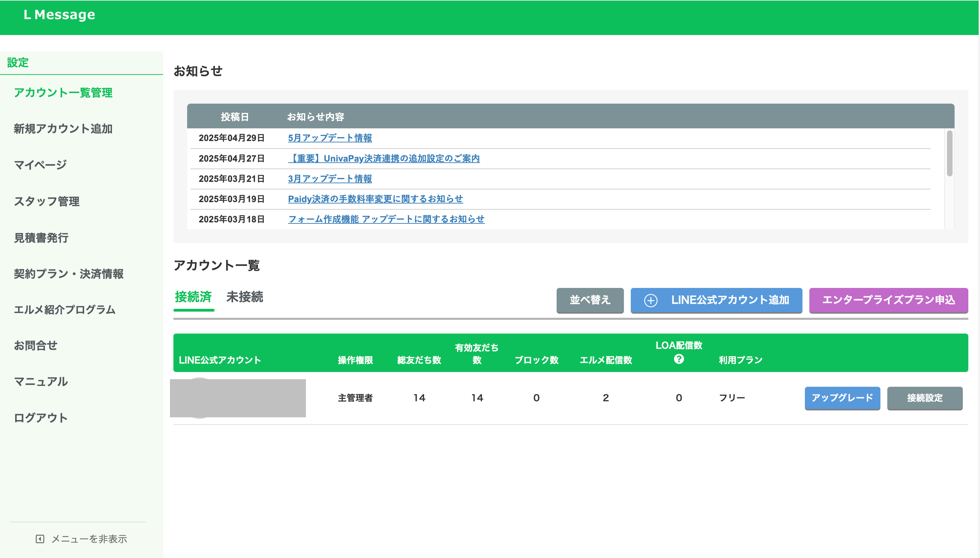Open 新規アカウント追加 menu item

tap(63, 128)
